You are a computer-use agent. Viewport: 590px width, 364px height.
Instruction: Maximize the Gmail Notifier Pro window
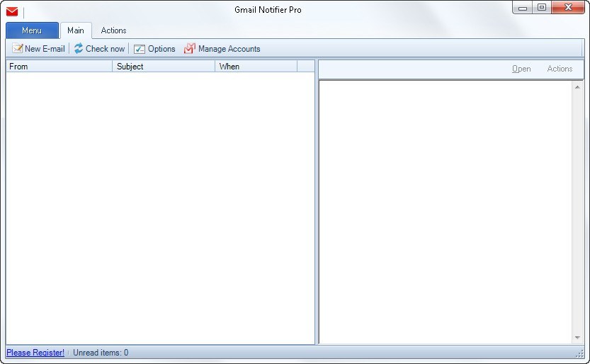(542, 8)
